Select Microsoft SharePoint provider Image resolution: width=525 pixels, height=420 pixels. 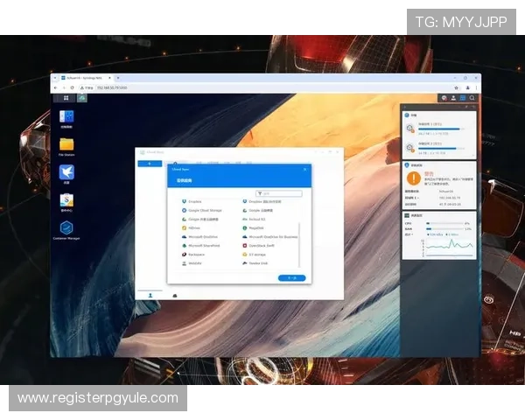coord(201,246)
